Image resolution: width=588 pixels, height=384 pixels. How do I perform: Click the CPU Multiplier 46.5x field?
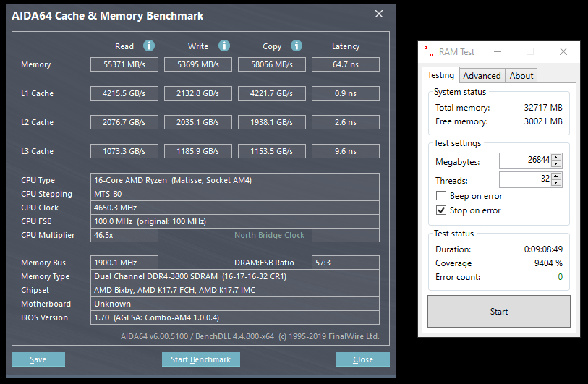pyautogui.click(x=124, y=235)
